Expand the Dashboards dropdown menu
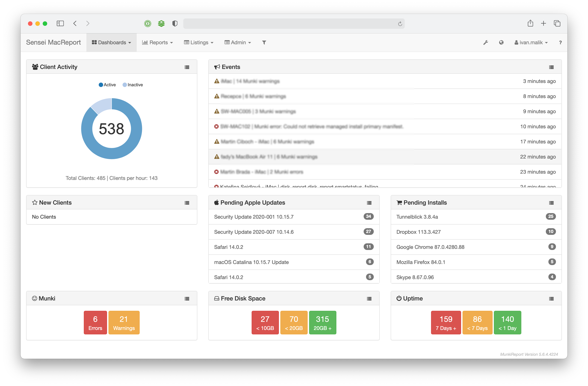Screen dimensions: 588x386 [x=111, y=43]
